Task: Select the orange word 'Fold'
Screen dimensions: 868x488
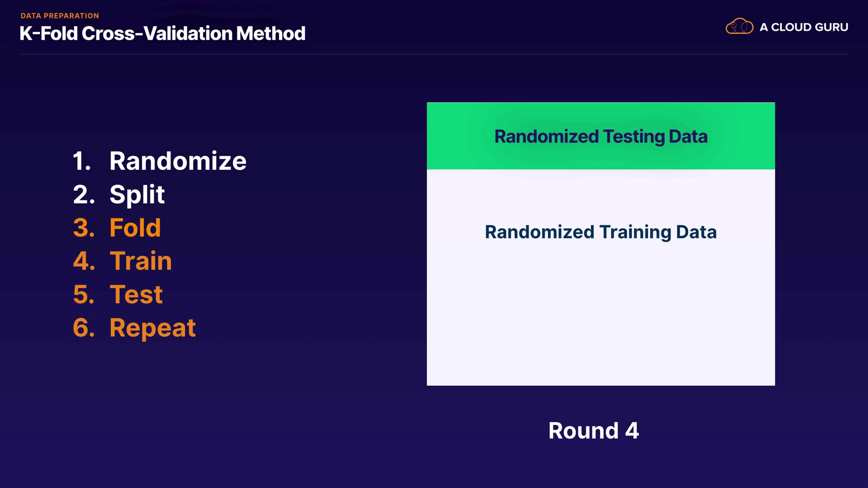Action: click(x=135, y=227)
